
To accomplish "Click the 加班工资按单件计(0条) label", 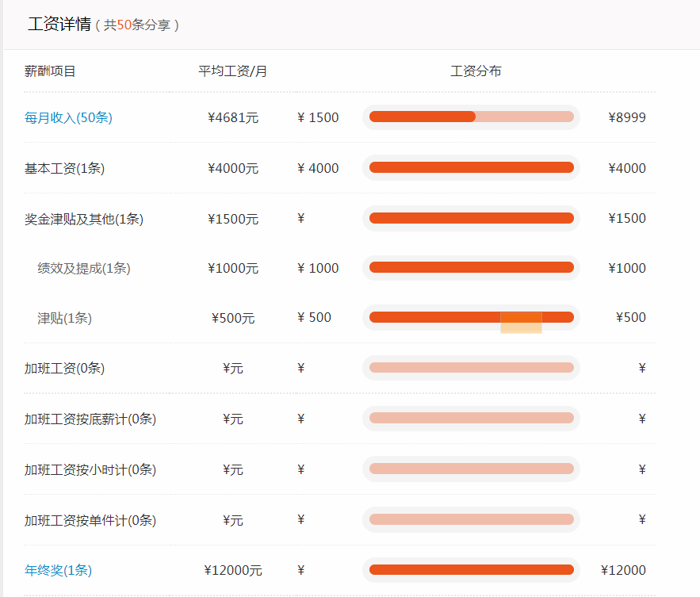I will click(x=90, y=520).
